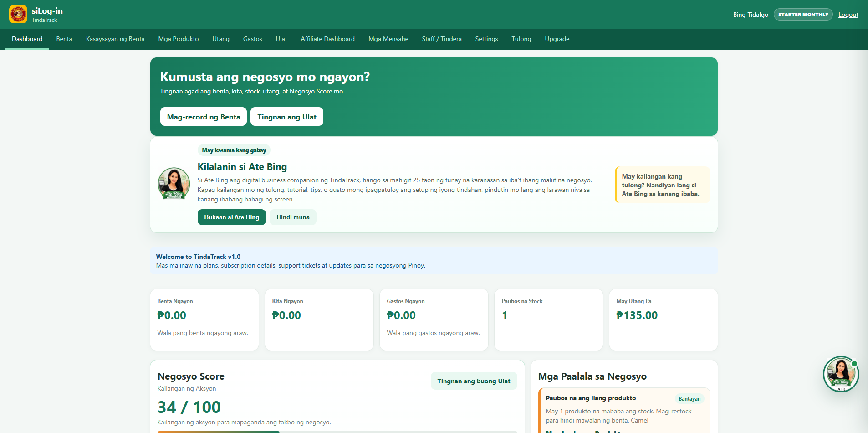Select the Utang nav item
868x433 pixels.
pyautogui.click(x=221, y=39)
